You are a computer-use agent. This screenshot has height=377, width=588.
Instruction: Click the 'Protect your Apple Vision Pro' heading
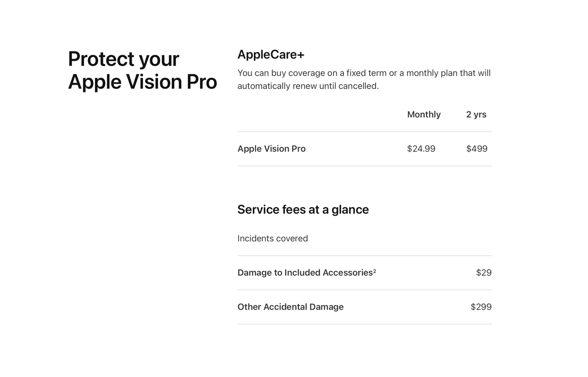pos(143,70)
